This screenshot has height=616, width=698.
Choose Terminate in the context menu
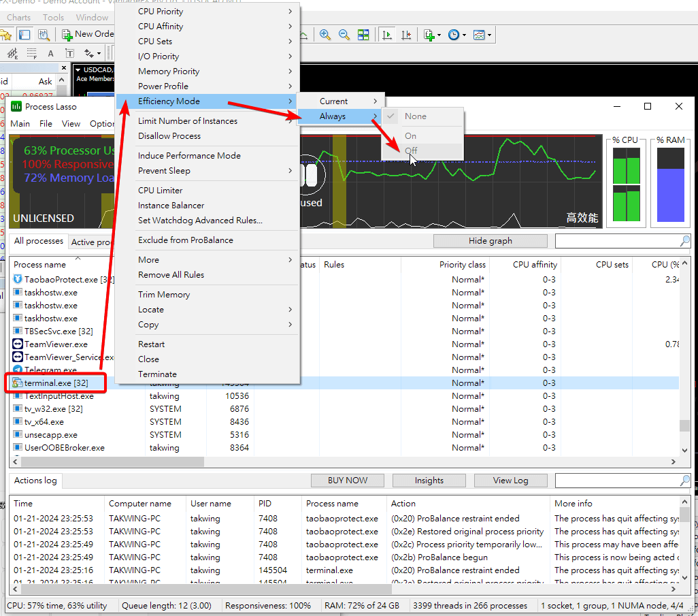coord(157,374)
